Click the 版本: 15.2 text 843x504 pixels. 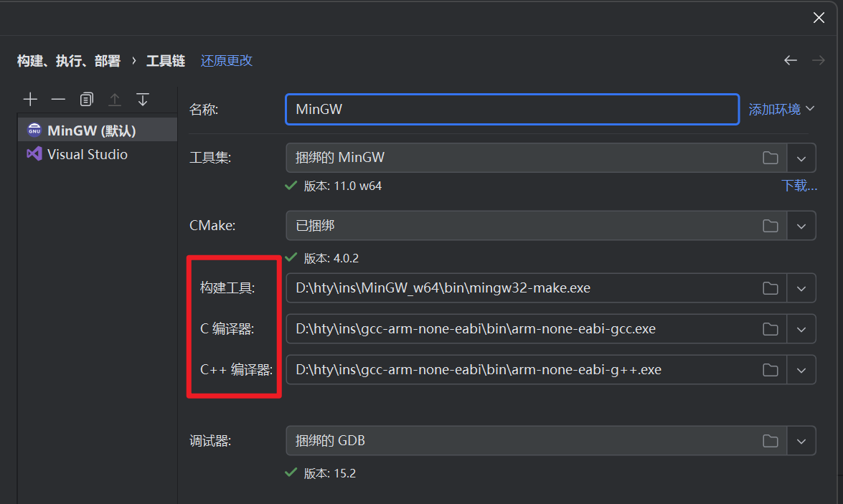click(x=329, y=473)
